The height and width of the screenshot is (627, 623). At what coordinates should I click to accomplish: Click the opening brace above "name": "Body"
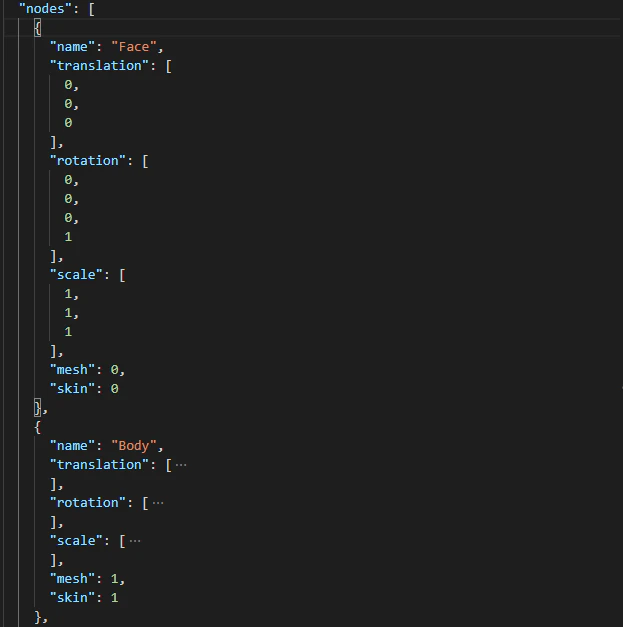tap(38, 427)
